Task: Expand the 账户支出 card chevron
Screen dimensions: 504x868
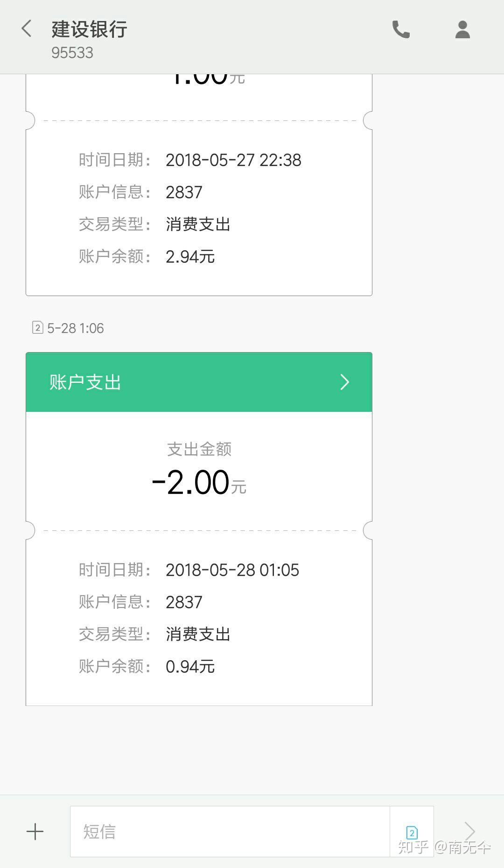Action: click(x=344, y=382)
